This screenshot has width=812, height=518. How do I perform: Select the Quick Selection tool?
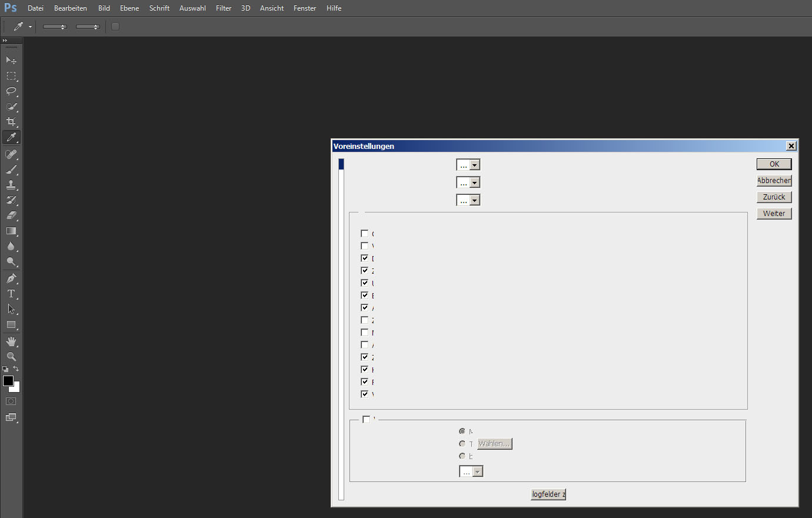tap(11, 107)
